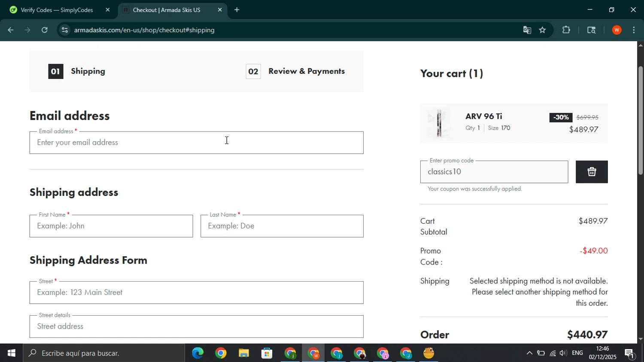Image resolution: width=644 pixels, height=362 pixels.
Task: Click the Last Name field
Action: 282,226
